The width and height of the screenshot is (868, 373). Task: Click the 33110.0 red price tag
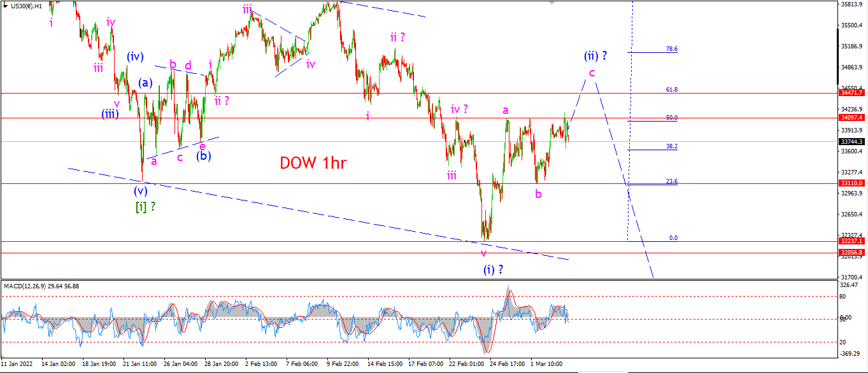(x=851, y=183)
